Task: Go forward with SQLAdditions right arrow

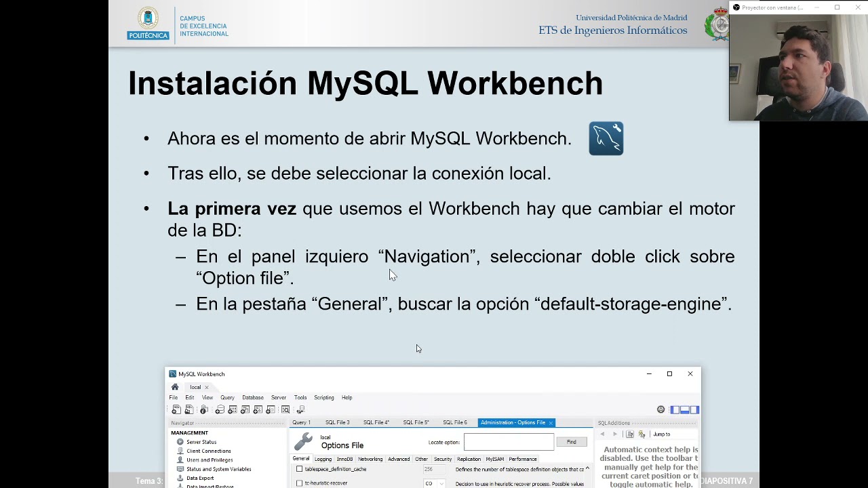Action: 615,434
